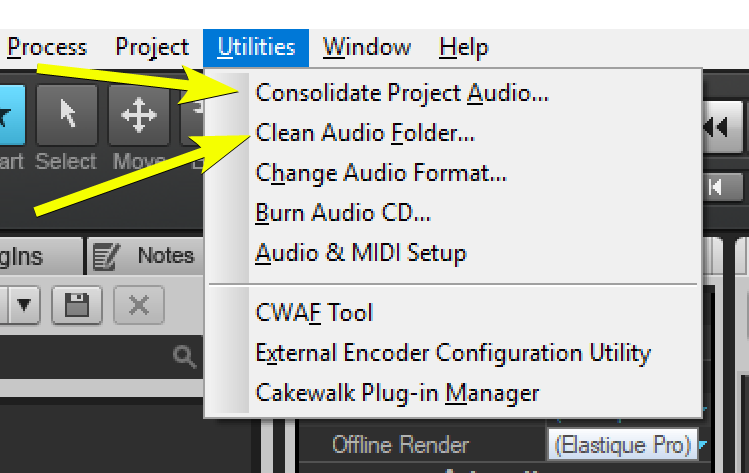Screen dimensions: 749x473
Task: Choose the Move tool icon
Action: pyautogui.click(x=138, y=116)
